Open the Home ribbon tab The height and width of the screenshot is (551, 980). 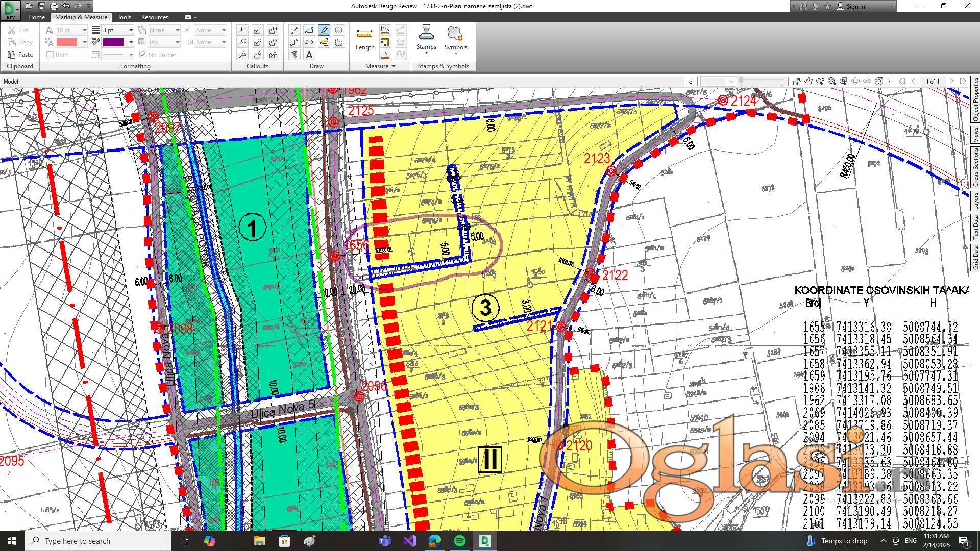(36, 17)
